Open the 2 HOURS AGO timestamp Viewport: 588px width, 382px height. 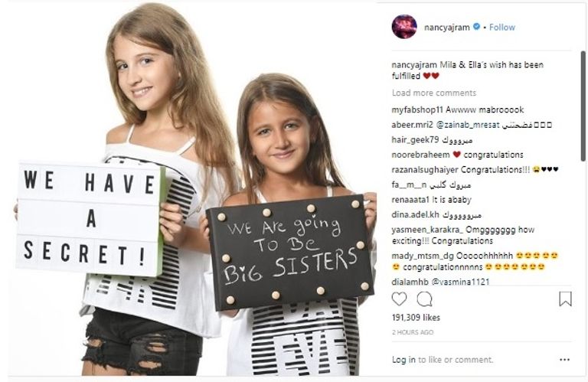[413, 332]
